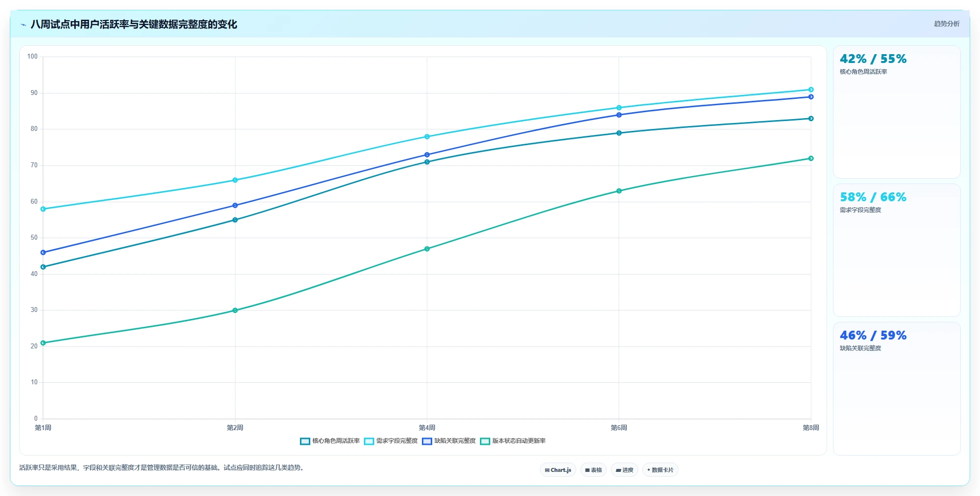Select the 数据卡片 chip

660,470
